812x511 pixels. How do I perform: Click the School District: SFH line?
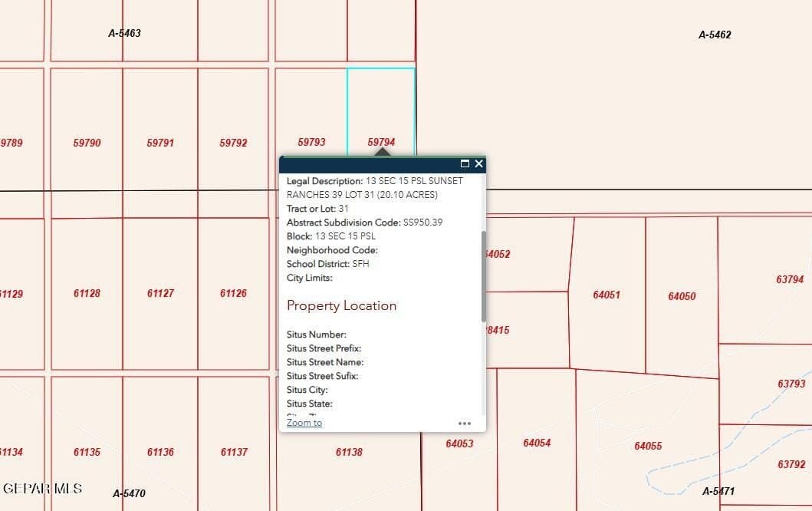328,264
